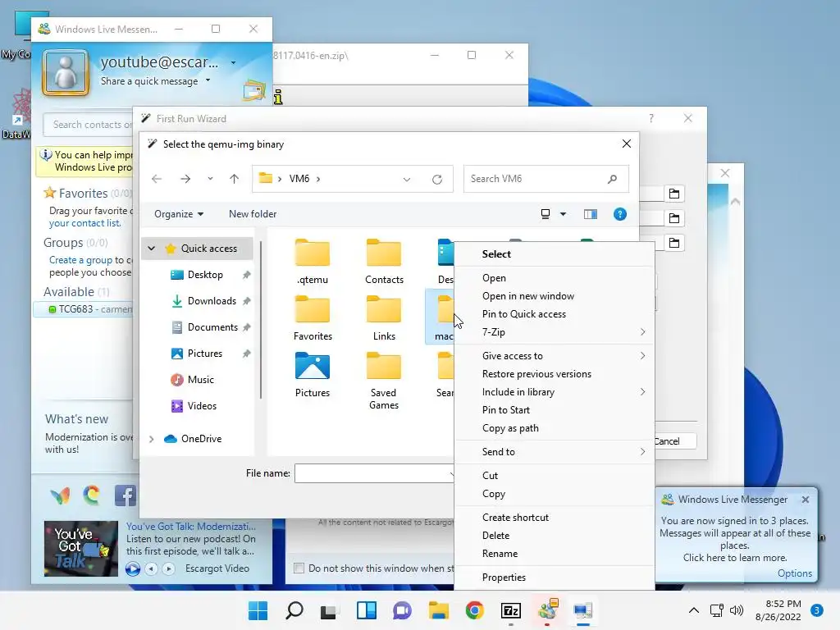Open the volume control in system tray
This screenshot has height=630, width=840.
coord(737,610)
